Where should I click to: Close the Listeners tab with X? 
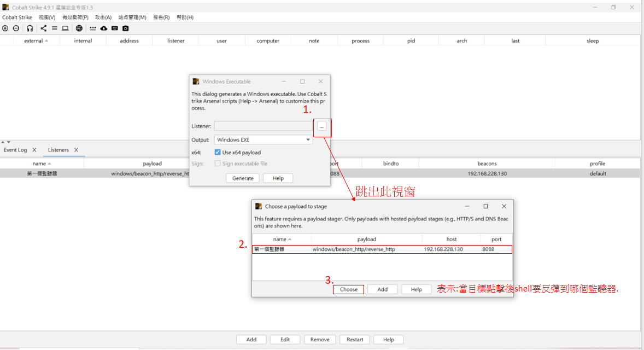(x=76, y=150)
